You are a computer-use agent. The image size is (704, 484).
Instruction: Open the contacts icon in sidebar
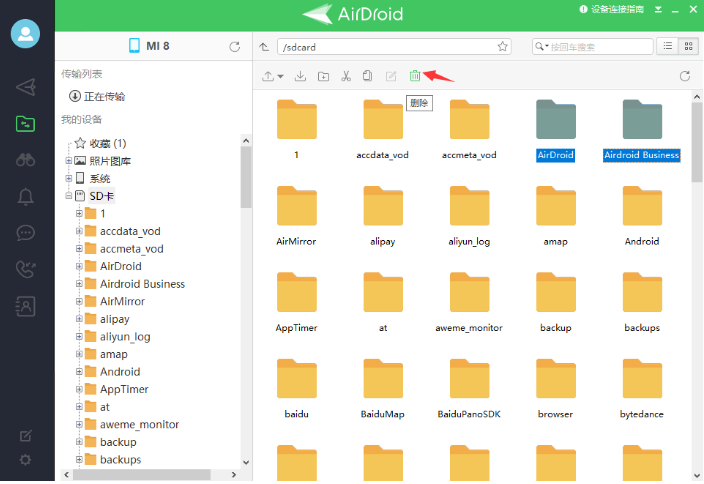coord(26,306)
